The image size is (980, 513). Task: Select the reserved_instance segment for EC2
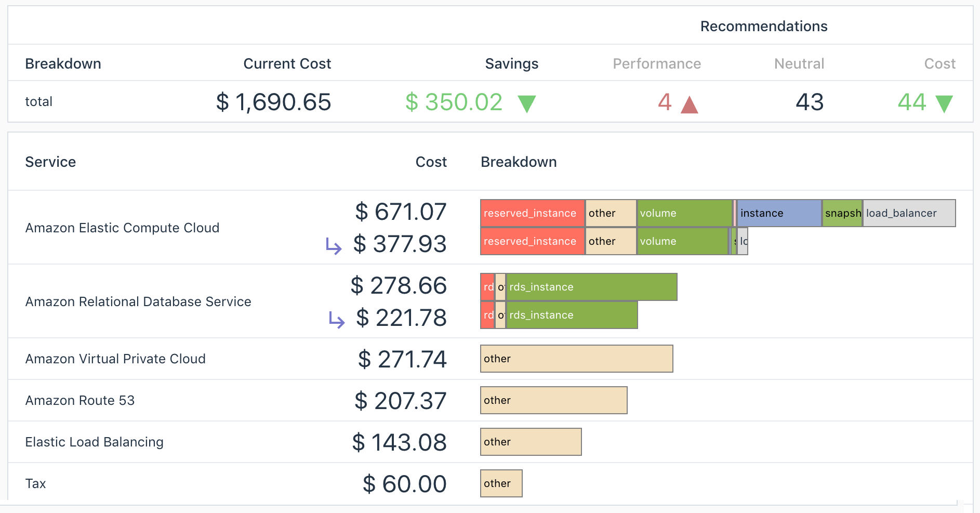pyautogui.click(x=532, y=213)
